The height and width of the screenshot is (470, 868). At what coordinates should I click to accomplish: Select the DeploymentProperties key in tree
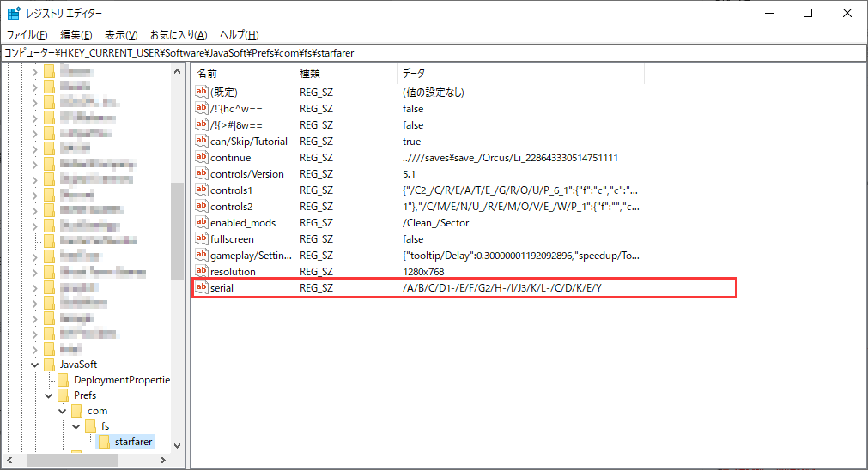(122, 380)
